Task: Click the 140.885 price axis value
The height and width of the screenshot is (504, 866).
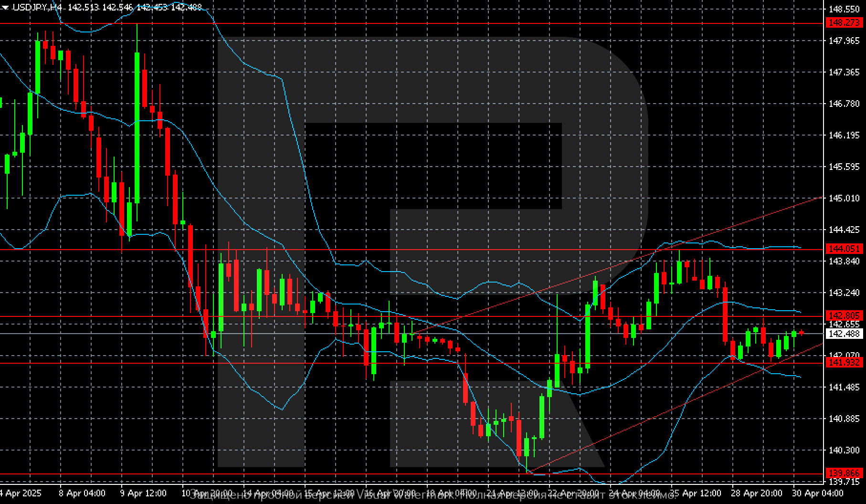Action: [844, 419]
